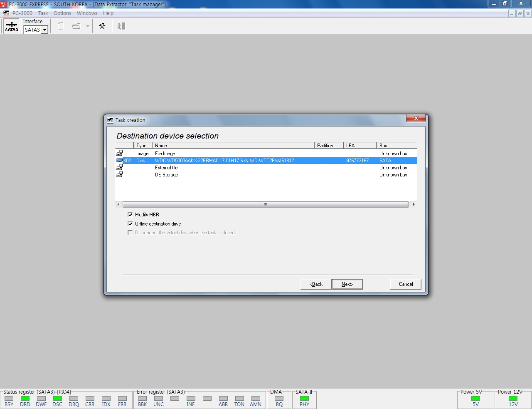
Task: Click the File Image row icon
Action: pyautogui.click(x=119, y=153)
